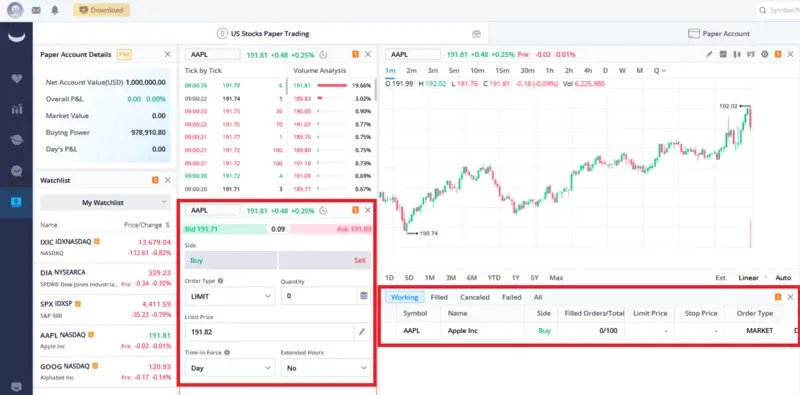
Task: Toggle Auto scale on chart
Action: tap(783, 278)
